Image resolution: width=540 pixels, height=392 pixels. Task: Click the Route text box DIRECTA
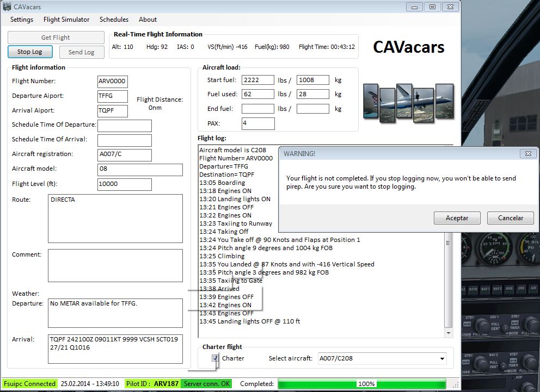point(115,219)
